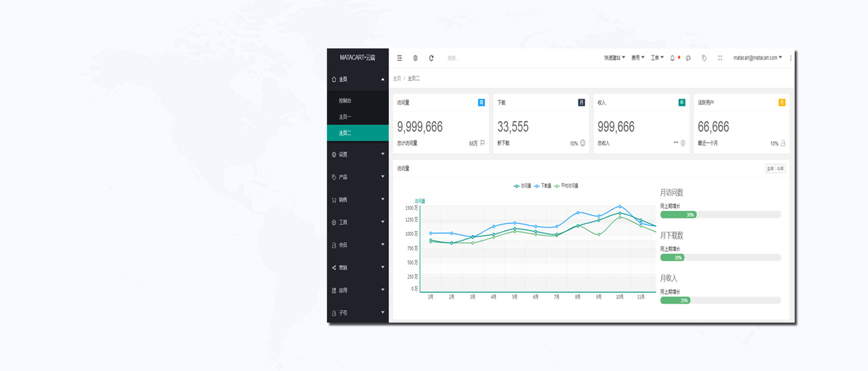Click the 主页 breadcrumb link
The width and height of the screenshot is (868, 371).
coord(397,79)
